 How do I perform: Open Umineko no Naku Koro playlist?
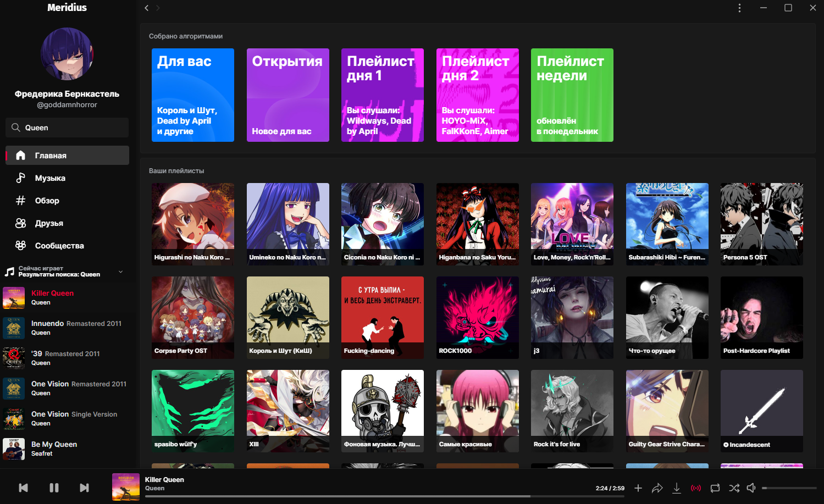(x=288, y=224)
